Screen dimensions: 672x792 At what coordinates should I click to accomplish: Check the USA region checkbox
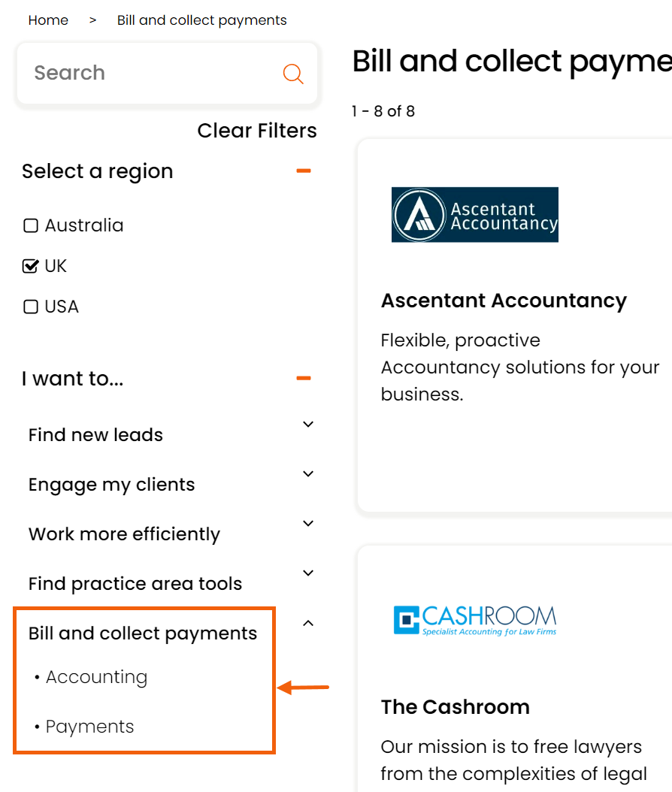(x=31, y=307)
